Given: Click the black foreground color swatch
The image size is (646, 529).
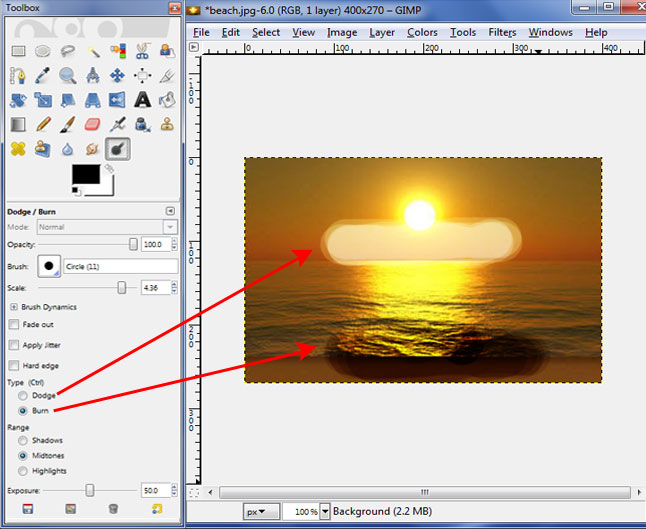Looking at the screenshot, I should 86,174.
